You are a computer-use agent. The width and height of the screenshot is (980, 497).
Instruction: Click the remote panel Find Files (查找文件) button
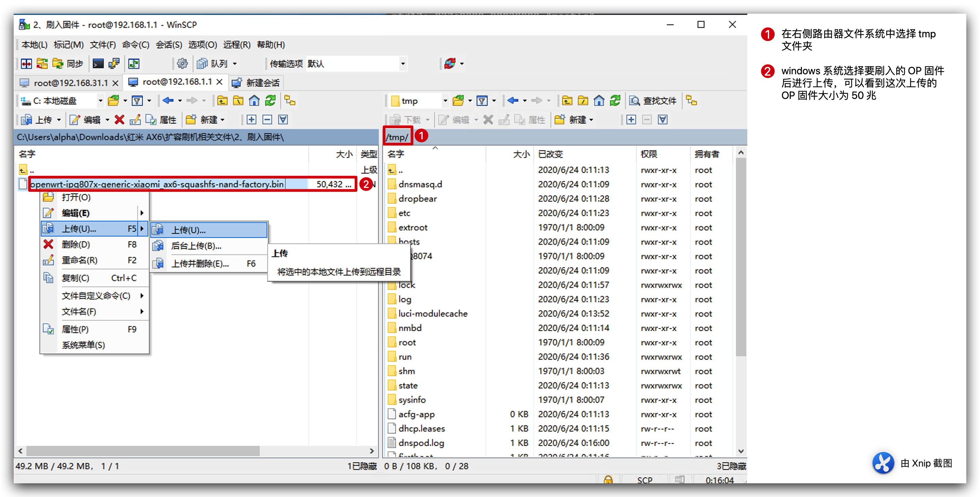653,101
